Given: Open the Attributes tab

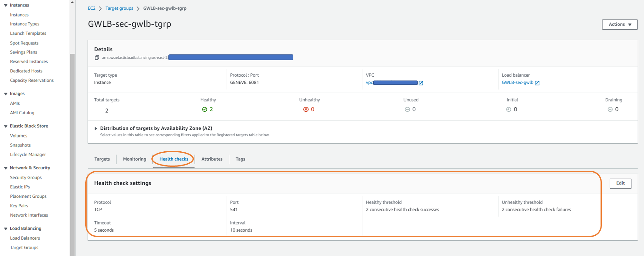Looking at the screenshot, I should click(x=212, y=159).
